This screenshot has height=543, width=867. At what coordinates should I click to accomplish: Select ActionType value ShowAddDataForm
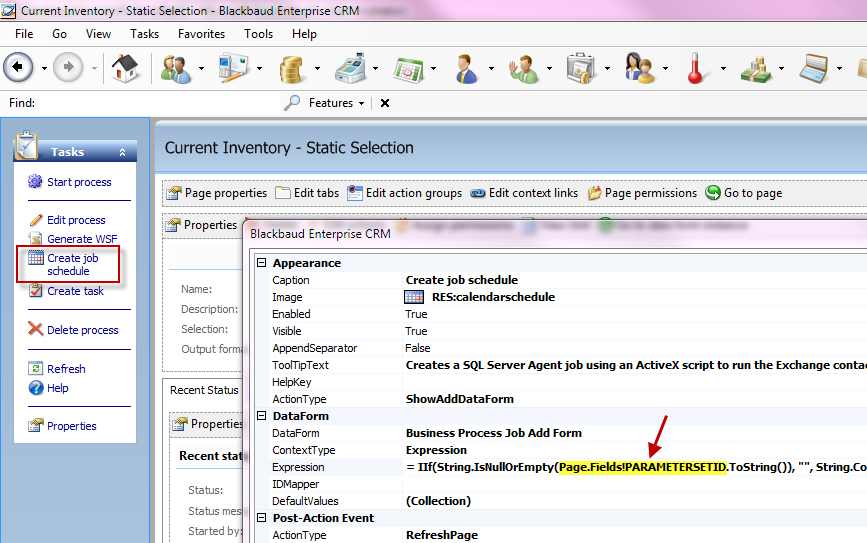[x=459, y=399]
